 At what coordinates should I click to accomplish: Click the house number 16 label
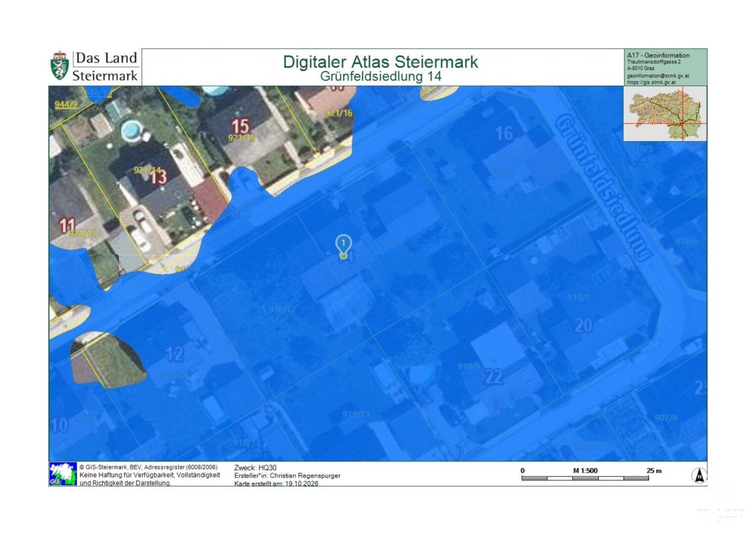(x=504, y=133)
